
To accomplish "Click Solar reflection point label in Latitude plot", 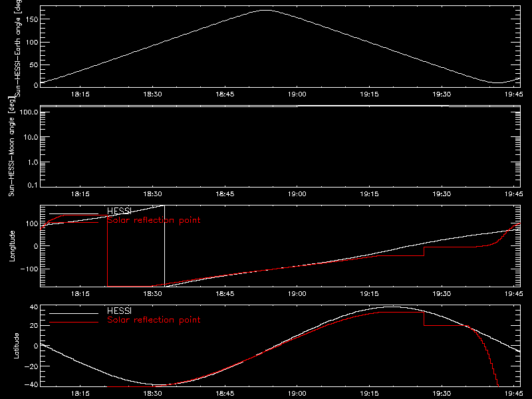I will click(154, 320).
